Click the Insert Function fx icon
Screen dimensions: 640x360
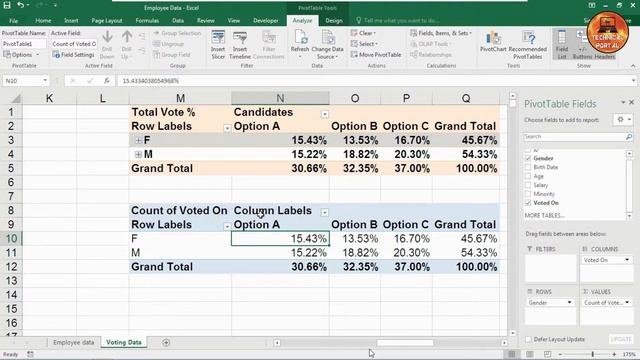pos(107,81)
